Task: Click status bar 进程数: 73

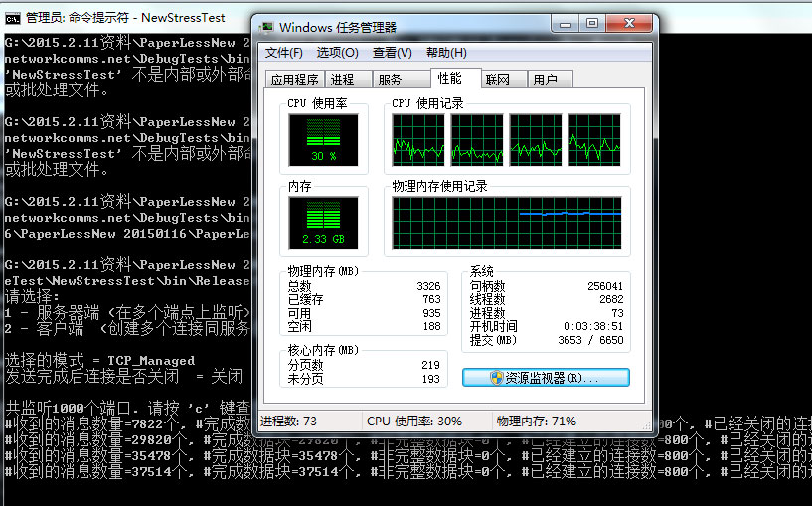Action: pyautogui.click(x=288, y=422)
